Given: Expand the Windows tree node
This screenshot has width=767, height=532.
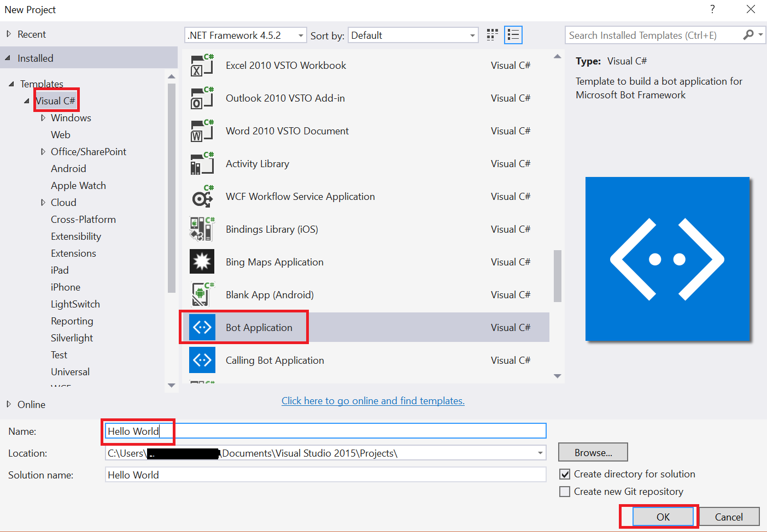Looking at the screenshot, I should pos(43,118).
